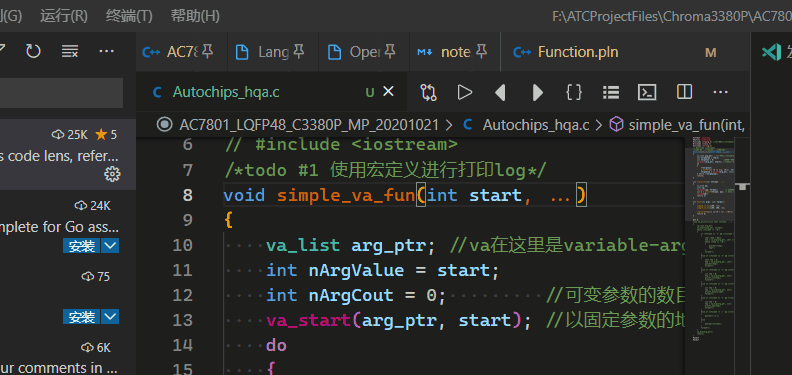Open the editor toolbar more actions ellipsis

coord(720,92)
